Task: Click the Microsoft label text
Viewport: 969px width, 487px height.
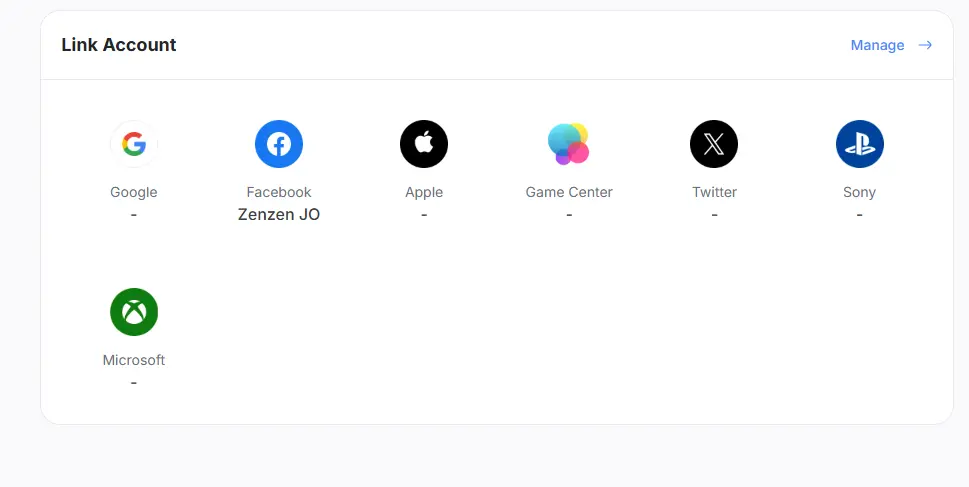Action: [x=134, y=360]
